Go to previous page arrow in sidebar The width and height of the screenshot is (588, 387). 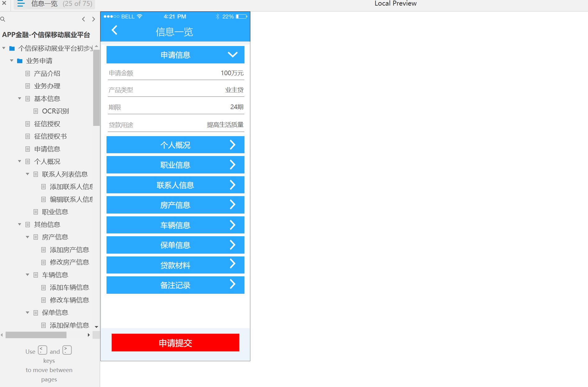[84, 19]
